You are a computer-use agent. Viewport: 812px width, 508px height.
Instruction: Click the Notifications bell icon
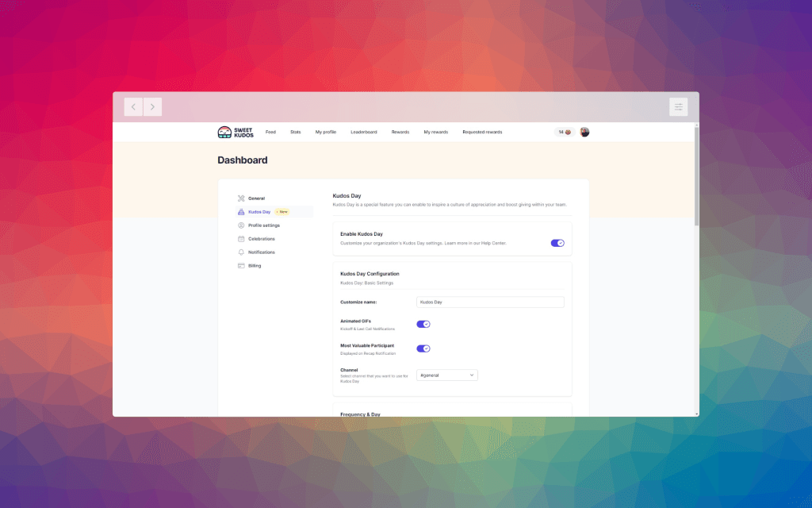coord(241,252)
